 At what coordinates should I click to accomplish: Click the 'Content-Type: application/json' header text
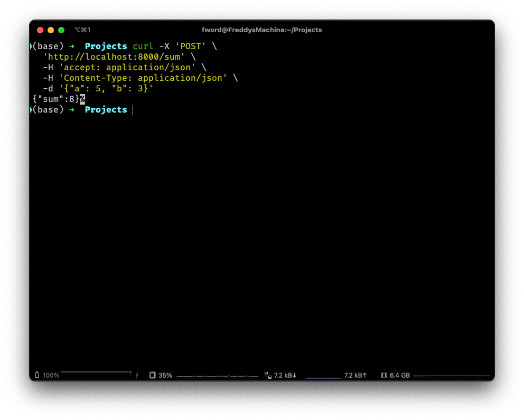pos(143,78)
